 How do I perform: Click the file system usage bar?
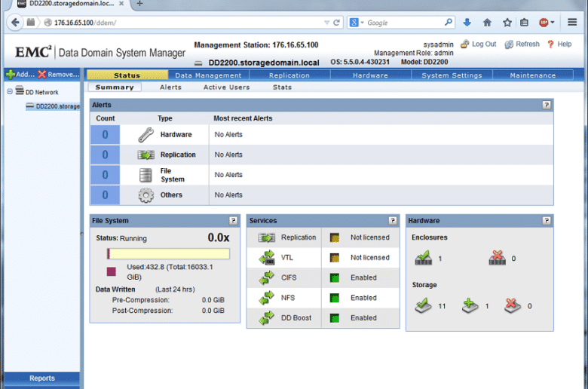point(168,254)
